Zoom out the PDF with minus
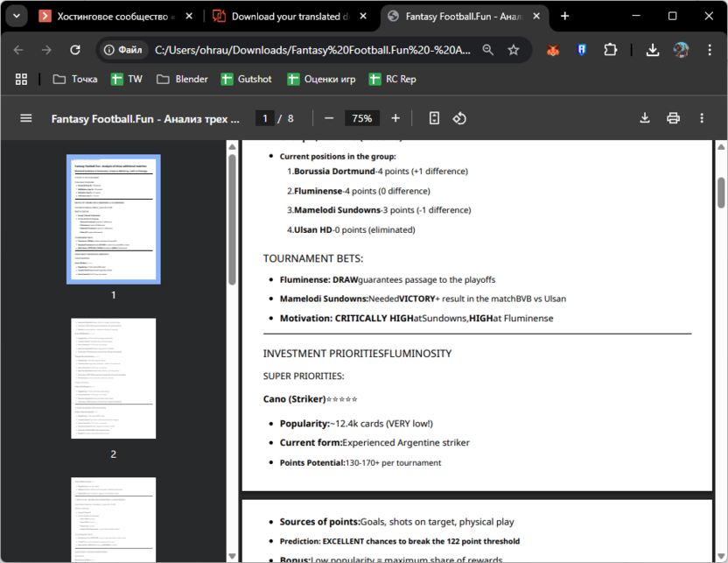Screen dimensions: 728x563 pyautogui.click(x=329, y=118)
